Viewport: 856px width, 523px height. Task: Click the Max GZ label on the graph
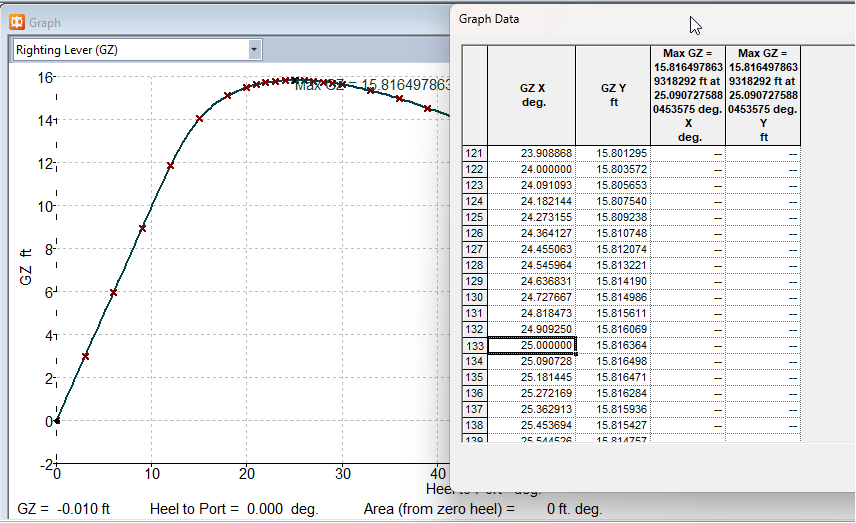(372, 85)
